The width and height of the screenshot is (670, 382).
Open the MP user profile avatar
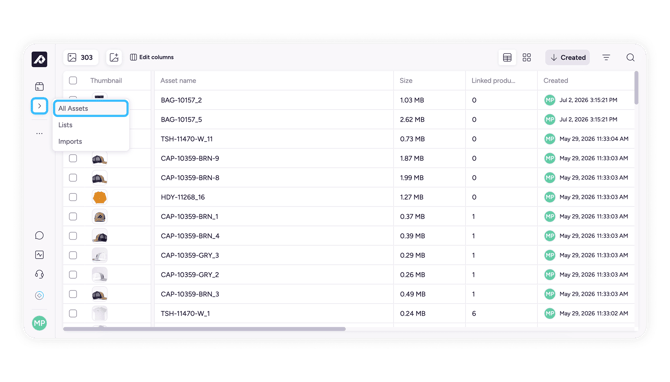point(39,323)
